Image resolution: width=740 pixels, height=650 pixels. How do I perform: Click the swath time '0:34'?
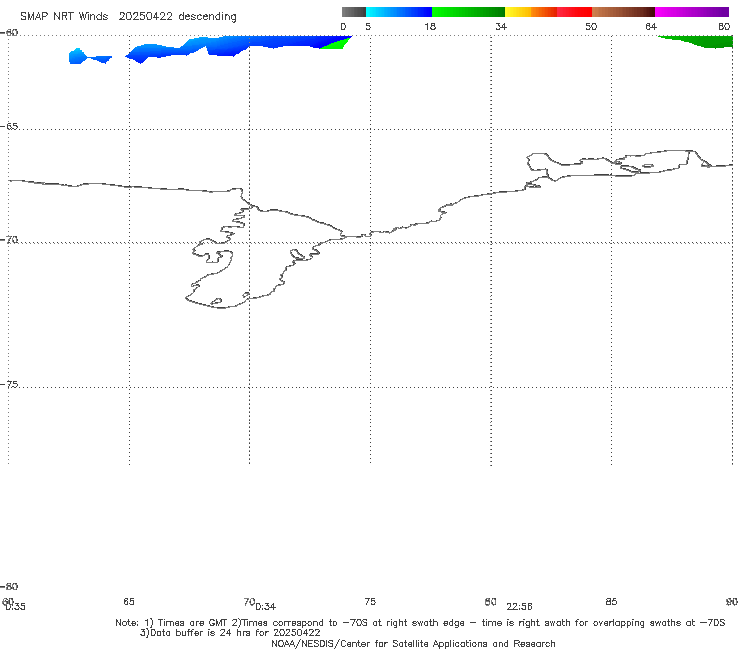[266, 607]
